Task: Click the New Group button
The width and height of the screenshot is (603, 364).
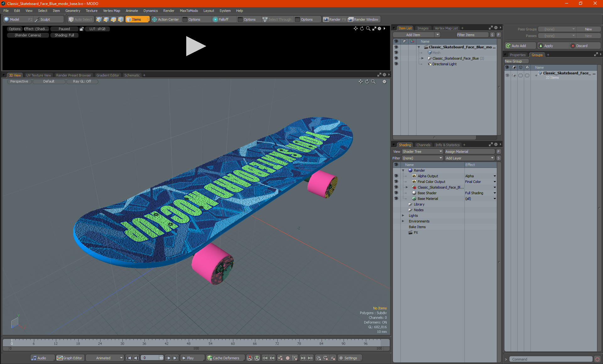Action: (x=516, y=61)
